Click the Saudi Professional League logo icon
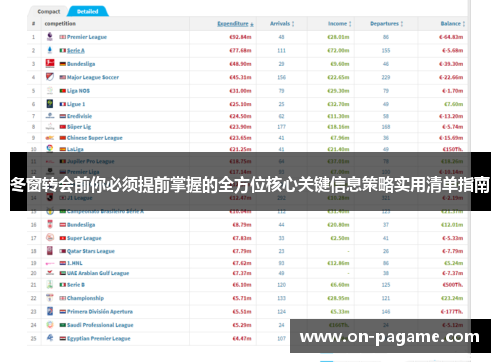The width and height of the screenshot is (500, 362). point(50,325)
